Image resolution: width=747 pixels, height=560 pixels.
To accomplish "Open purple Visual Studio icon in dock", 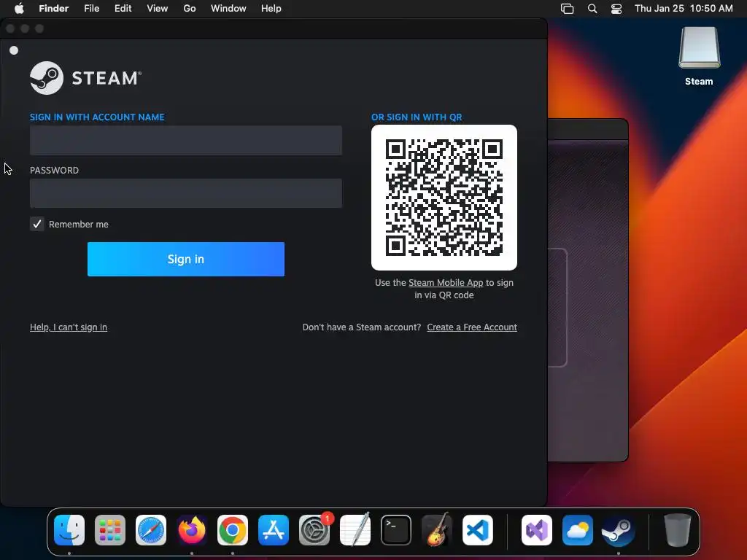I will coord(537,530).
